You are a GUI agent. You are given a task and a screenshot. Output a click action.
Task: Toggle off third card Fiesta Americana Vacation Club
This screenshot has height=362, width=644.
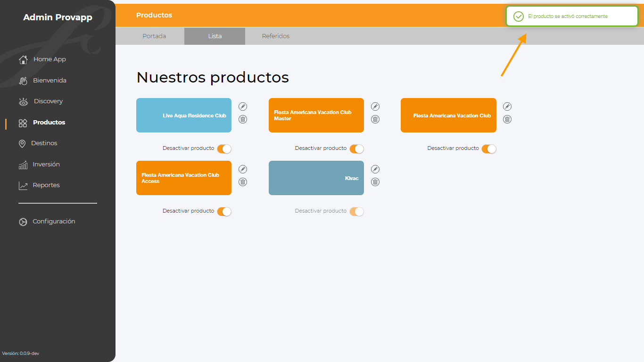[x=489, y=149]
